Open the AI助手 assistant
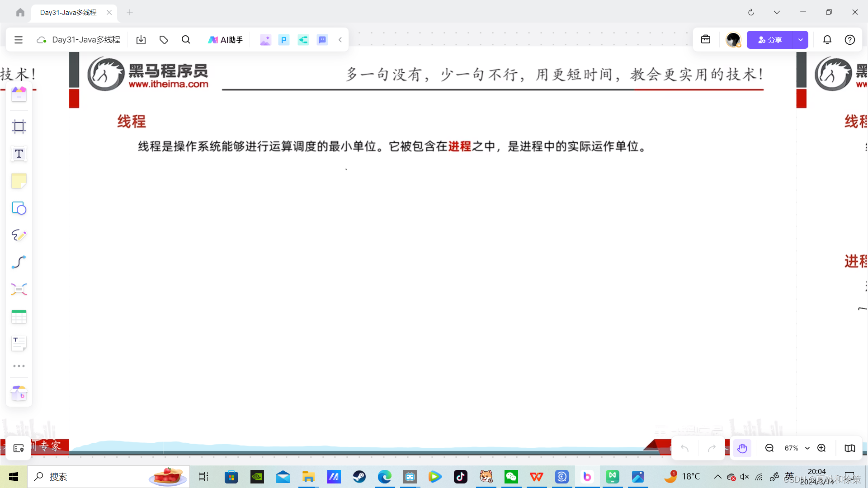The image size is (868, 488). [x=225, y=40]
